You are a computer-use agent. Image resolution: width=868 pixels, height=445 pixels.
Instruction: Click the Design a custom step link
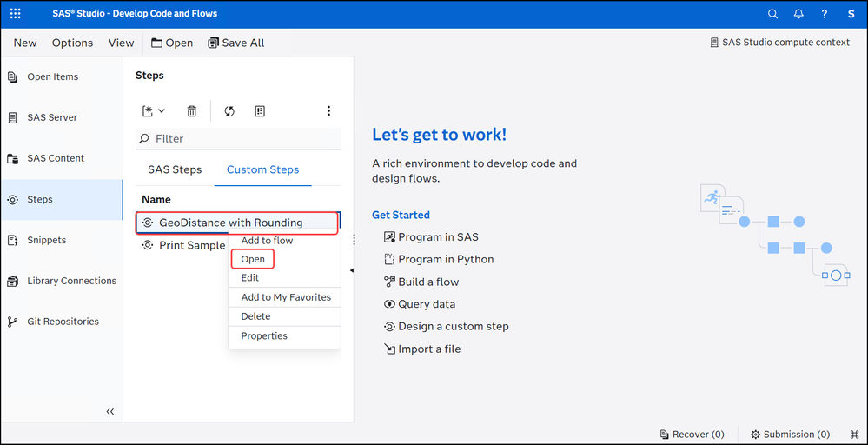click(x=447, y=327)
